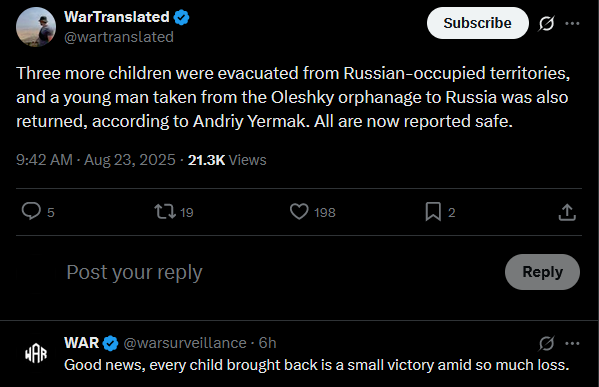Click the Grok icon next to Subscribe
The height and width of the screenshot is (387, 599).
pyautogui.click(x=546, y=23)
